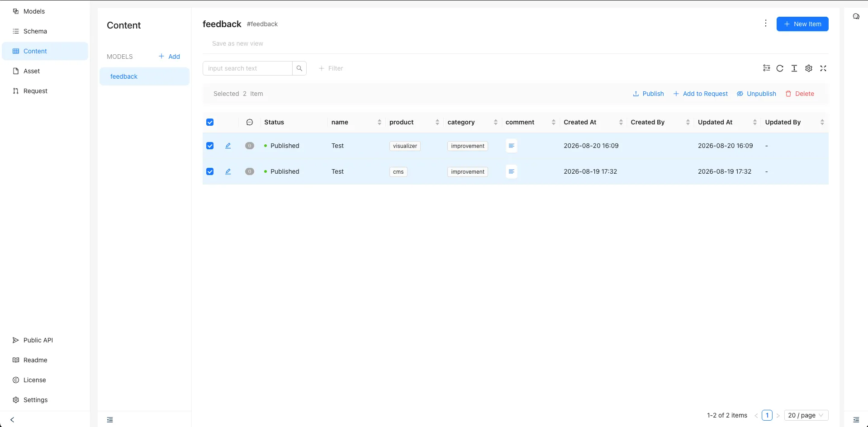Screen dimensions: 868x427
Task: Sort by Created At column
Action: [621, 122]
